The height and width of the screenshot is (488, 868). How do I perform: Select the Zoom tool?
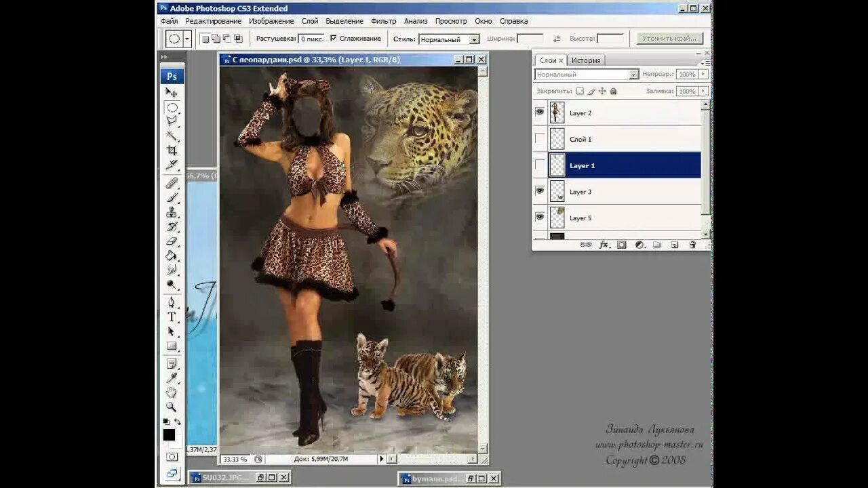172,407
